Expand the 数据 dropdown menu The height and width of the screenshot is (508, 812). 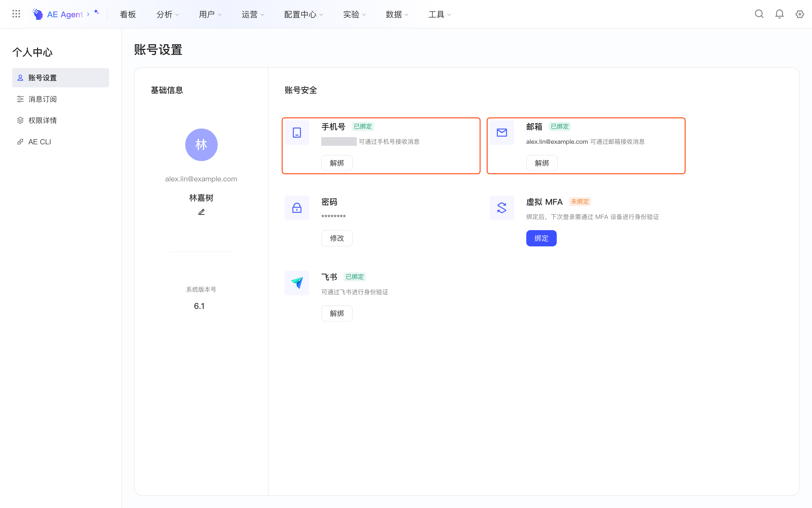397,14
